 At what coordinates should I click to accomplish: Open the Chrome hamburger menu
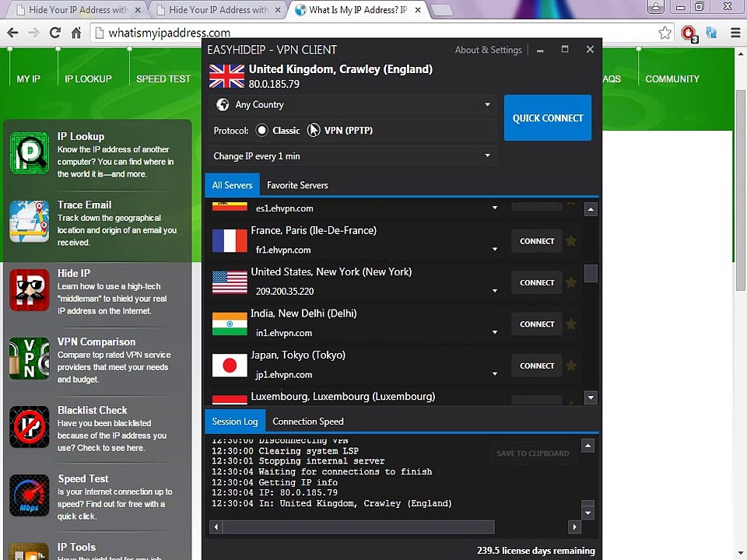pyautogui.click(x=735, y=33)
